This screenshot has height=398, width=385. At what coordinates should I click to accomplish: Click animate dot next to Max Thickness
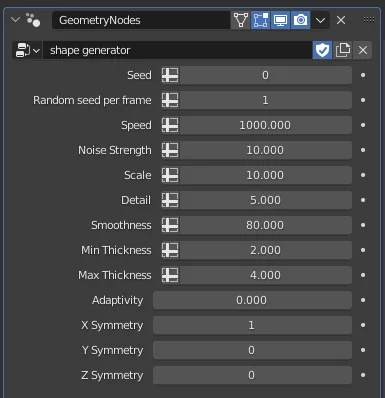[363, 275]
